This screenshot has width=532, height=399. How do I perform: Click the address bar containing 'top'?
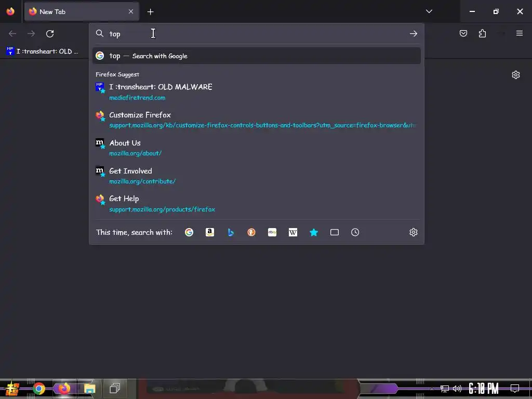coord(257,34)
